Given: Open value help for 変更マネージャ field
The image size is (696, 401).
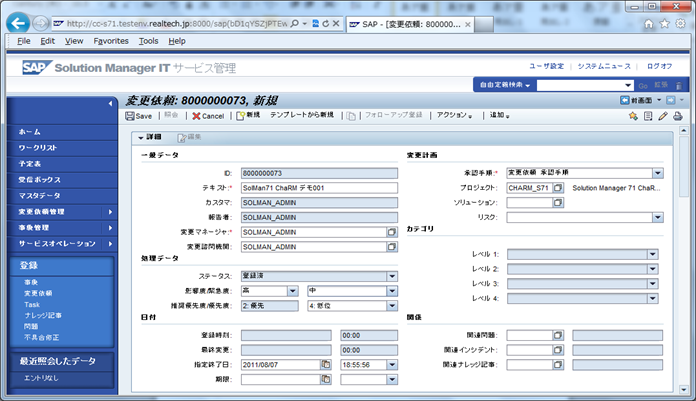Looking at the screenshot, I should [x=392, y=232].
